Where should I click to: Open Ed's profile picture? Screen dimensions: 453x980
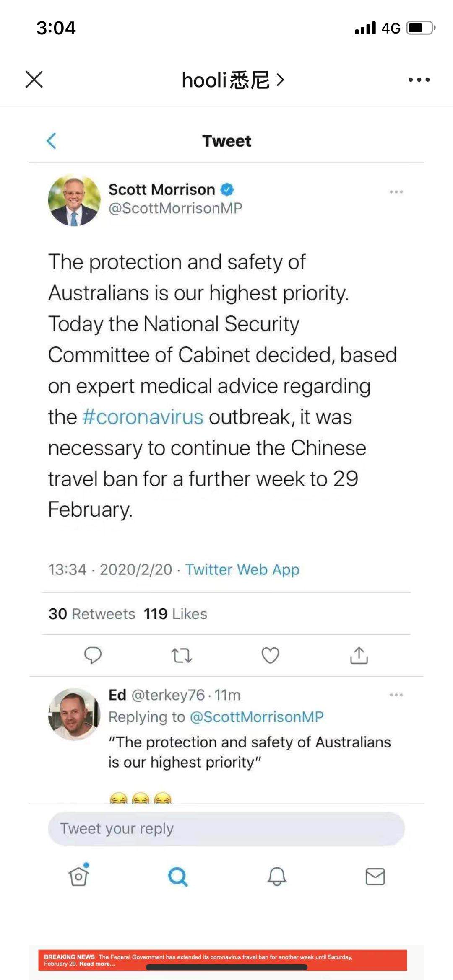[74, 714]
